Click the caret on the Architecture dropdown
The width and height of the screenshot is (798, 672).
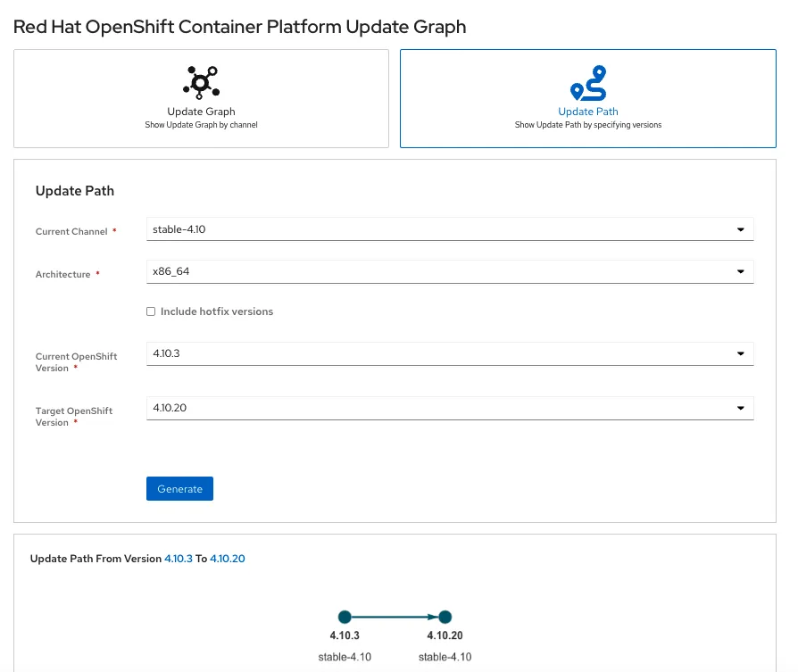click(740, 272)
